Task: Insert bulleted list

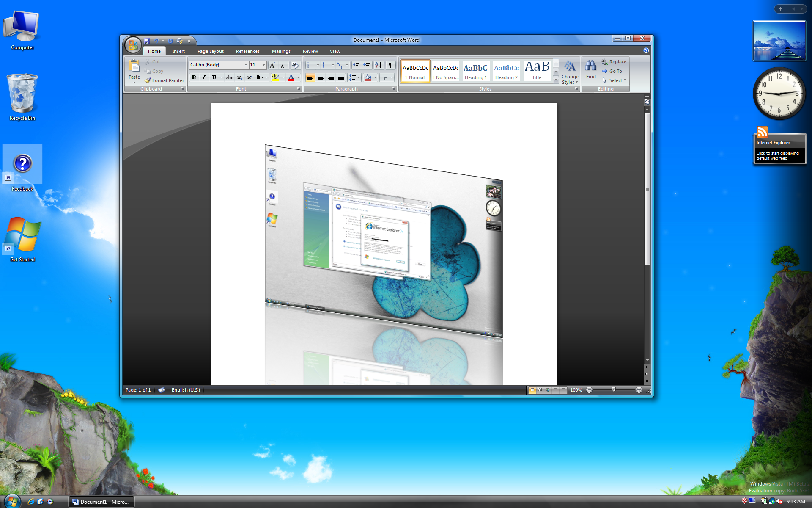Action: click(x=310, y=65)
